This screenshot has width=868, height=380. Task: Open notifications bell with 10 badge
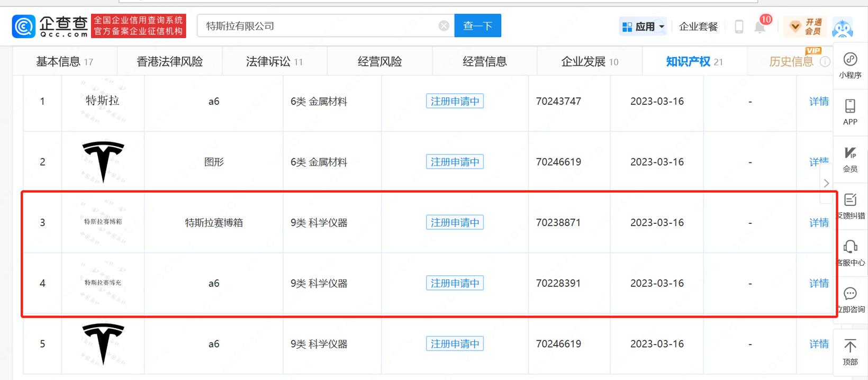(761, 26)
